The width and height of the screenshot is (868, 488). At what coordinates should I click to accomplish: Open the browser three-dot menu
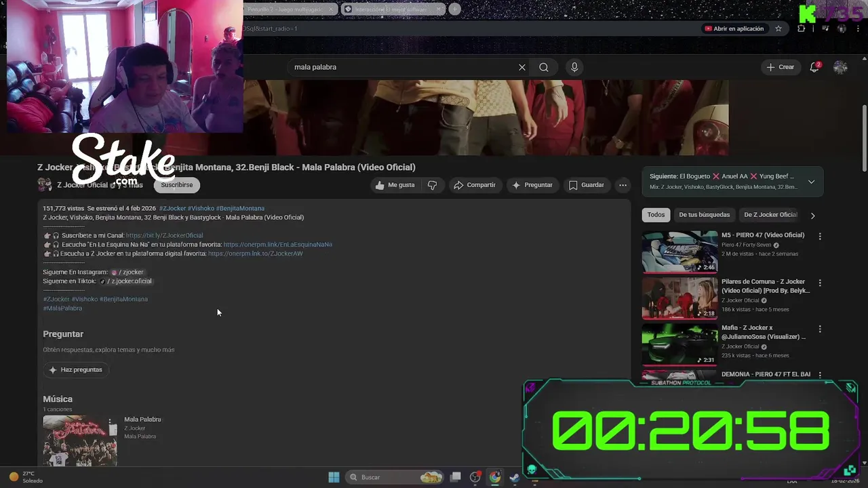point(859,28)
